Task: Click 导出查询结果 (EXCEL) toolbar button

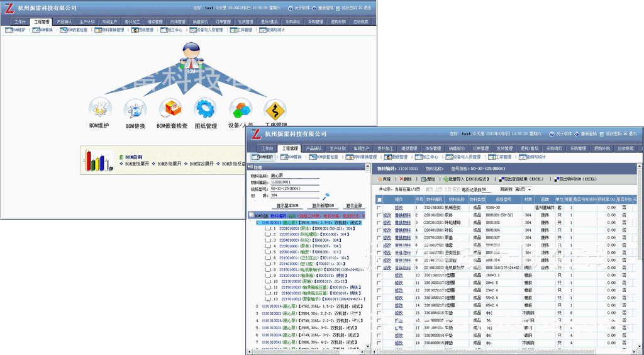Action: [521, 179]
